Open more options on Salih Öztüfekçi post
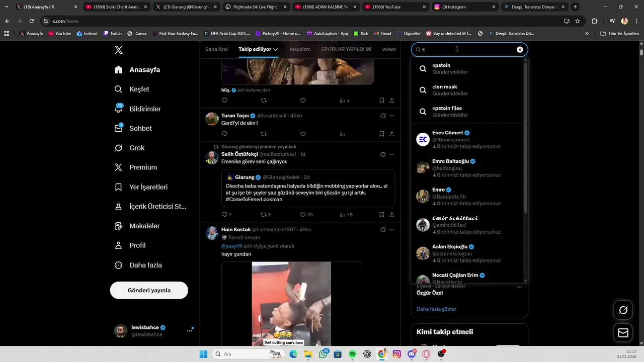The image size is (644, 362). [x=392, y=154]
